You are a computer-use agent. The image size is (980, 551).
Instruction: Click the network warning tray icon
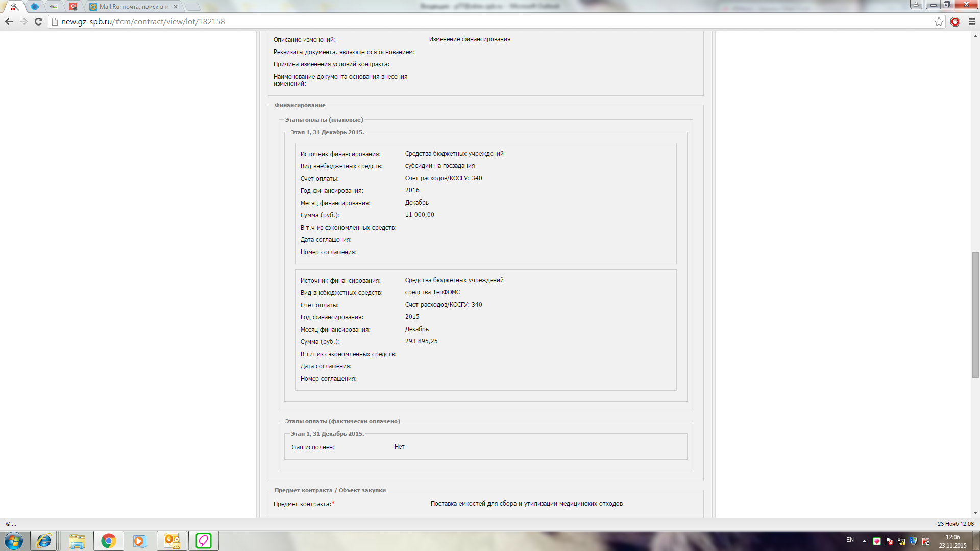point(901,541)
